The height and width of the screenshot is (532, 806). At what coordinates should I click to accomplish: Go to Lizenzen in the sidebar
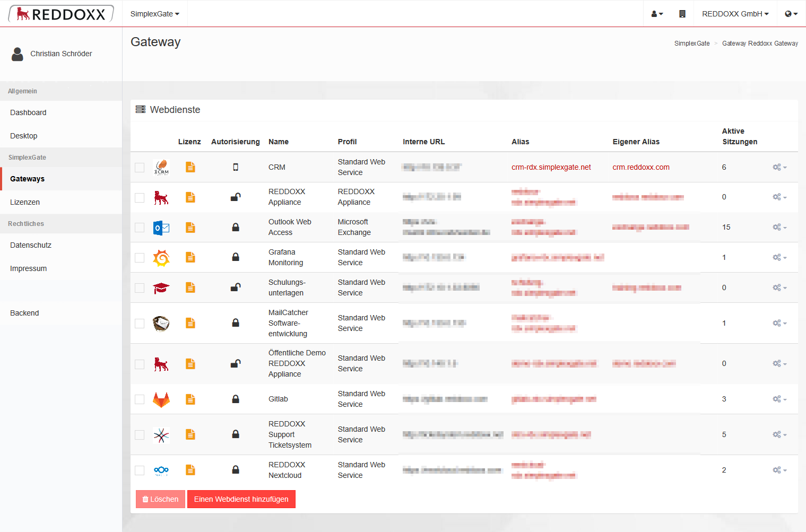point(25,202)
